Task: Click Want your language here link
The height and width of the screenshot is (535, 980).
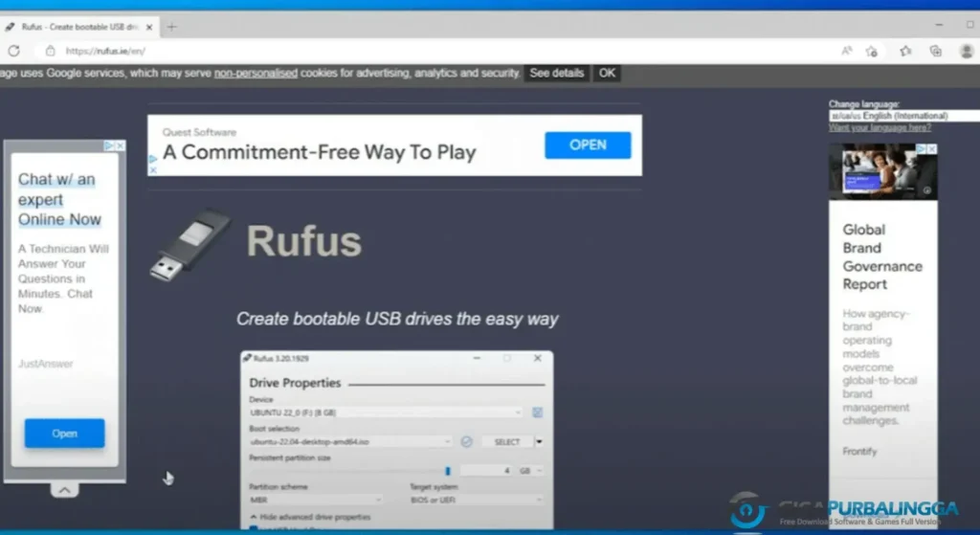Action: [x=880, y=127]
